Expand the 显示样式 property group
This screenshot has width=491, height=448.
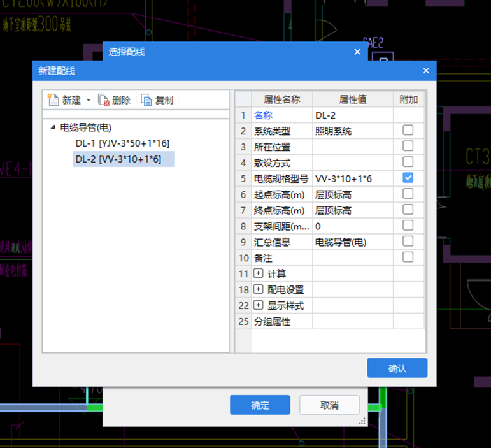tap(259, 305)
